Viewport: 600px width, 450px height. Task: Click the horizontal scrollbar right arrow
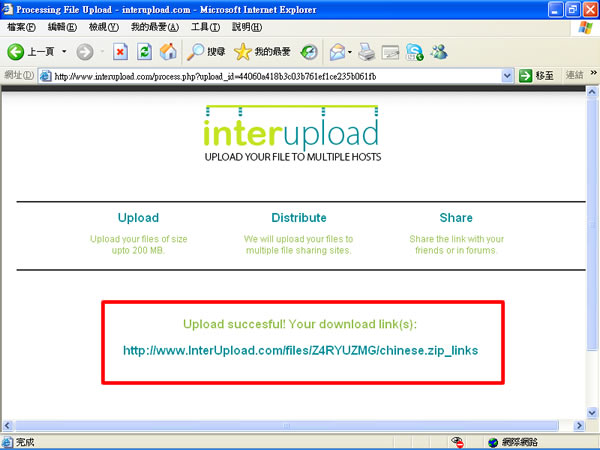tap(579, 426)
